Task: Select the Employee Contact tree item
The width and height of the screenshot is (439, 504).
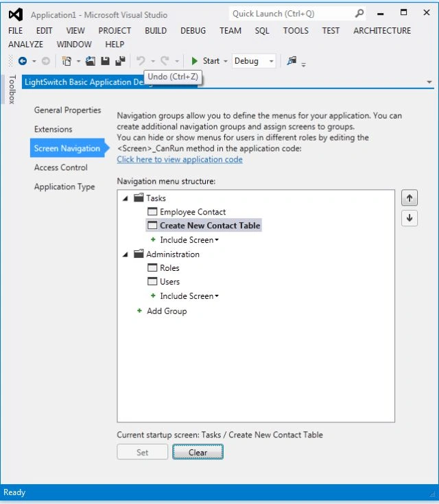Action: [193, 212]
